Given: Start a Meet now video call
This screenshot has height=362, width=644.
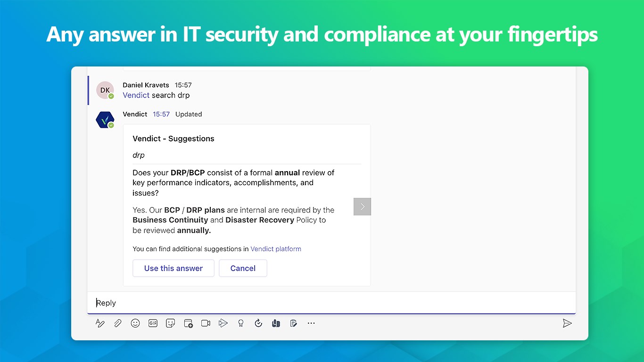Looking at the screenshot, I should tap(206, 323).
